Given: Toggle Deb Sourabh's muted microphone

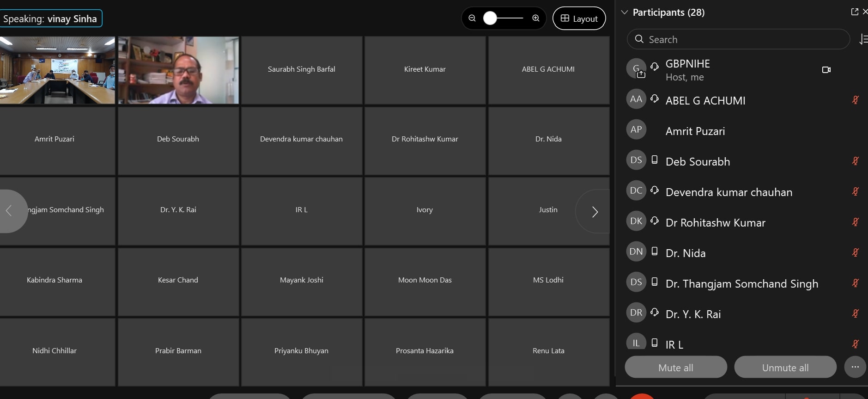Looking at the screenshot, I should coord(855,161).
